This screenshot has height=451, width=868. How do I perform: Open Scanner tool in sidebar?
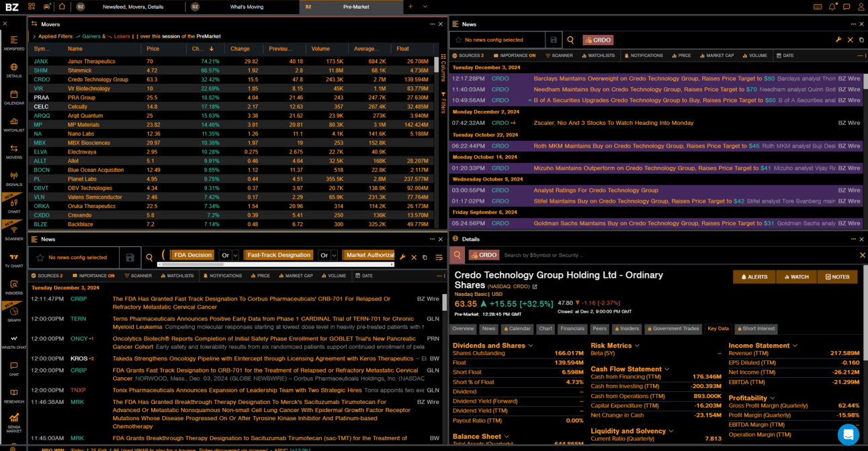point(13,233)
